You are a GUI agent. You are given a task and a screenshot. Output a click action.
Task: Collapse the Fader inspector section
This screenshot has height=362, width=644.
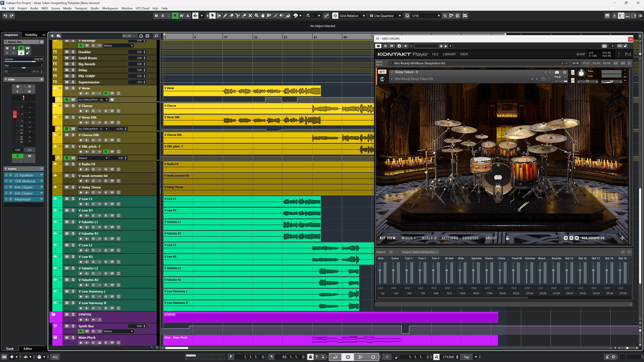click(x=6, y=79)
